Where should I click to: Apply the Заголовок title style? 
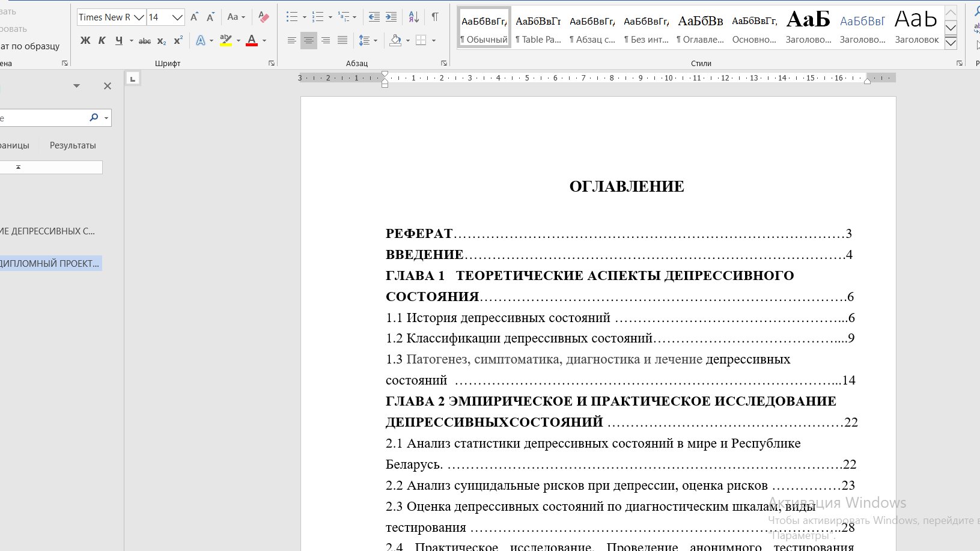tap(916, 28)
